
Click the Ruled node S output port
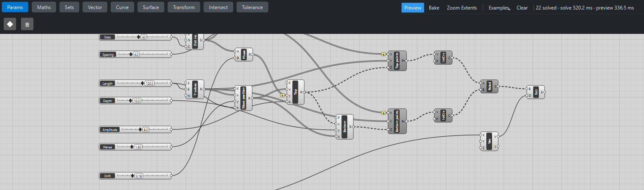(498, 86)
